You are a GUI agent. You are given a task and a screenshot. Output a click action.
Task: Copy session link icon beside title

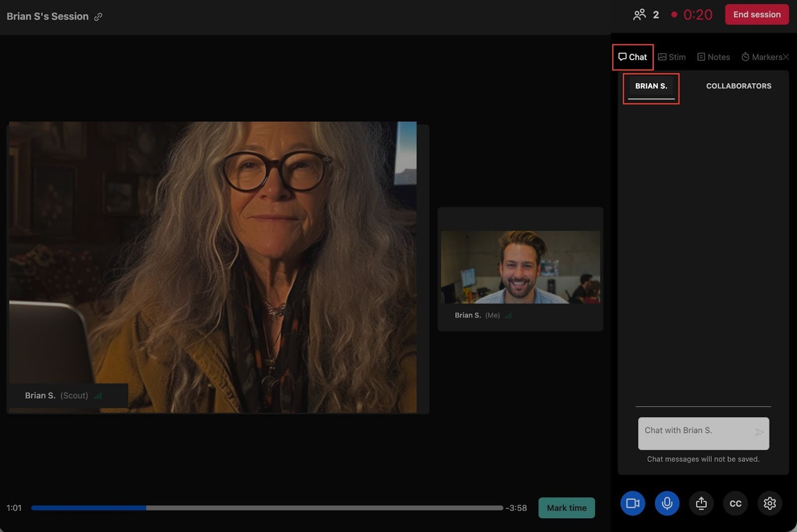[98, 17]
